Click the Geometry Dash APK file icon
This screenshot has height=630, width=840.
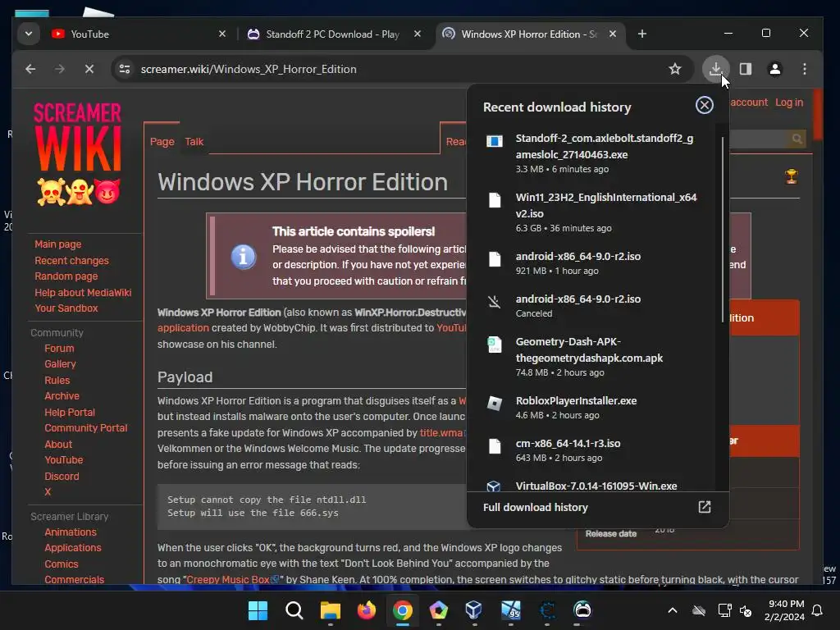click(x=494, y=344)
